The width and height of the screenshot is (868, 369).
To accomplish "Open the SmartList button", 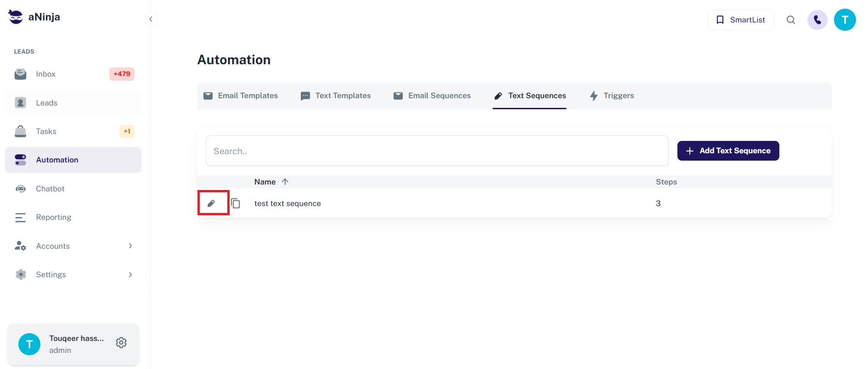I will coord(740,20).
